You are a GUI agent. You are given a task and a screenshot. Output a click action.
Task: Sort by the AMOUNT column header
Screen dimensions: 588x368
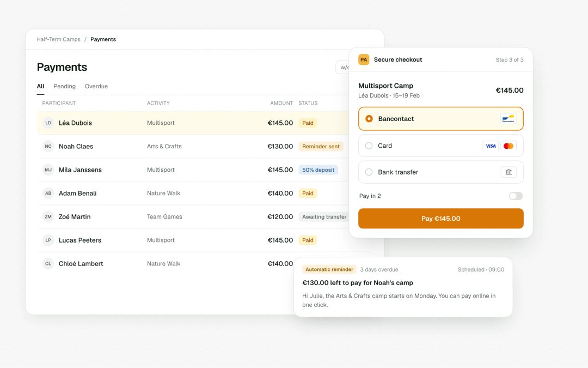coord(281,103)
